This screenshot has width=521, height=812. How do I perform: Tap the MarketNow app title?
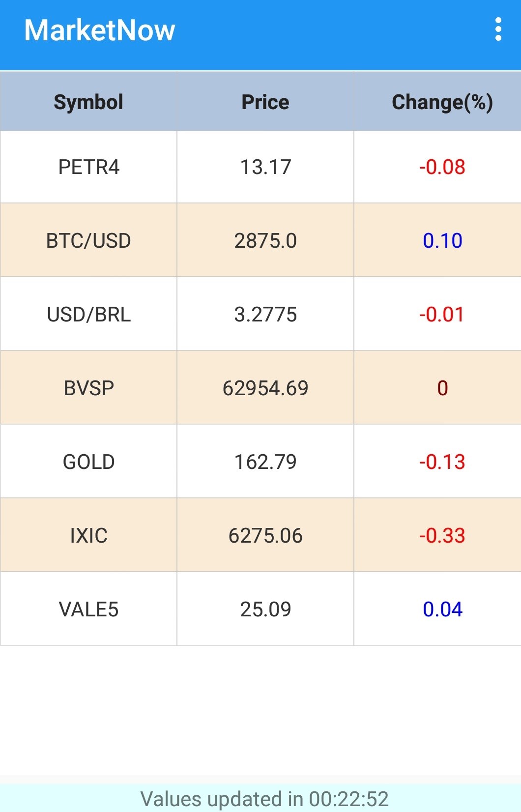(100, 30)
